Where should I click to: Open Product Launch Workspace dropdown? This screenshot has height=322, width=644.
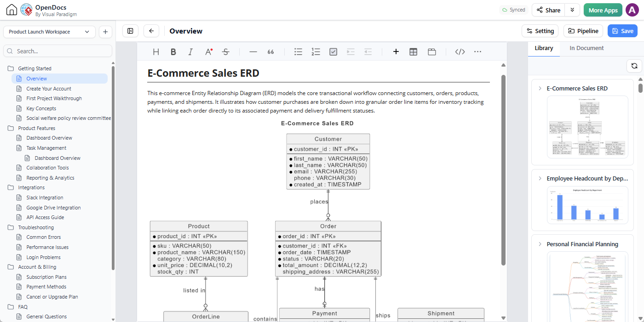click(49, 32)
